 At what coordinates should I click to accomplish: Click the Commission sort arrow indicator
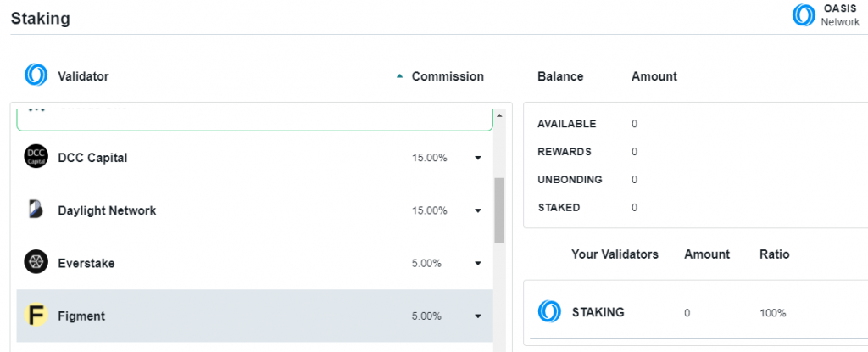400,77
